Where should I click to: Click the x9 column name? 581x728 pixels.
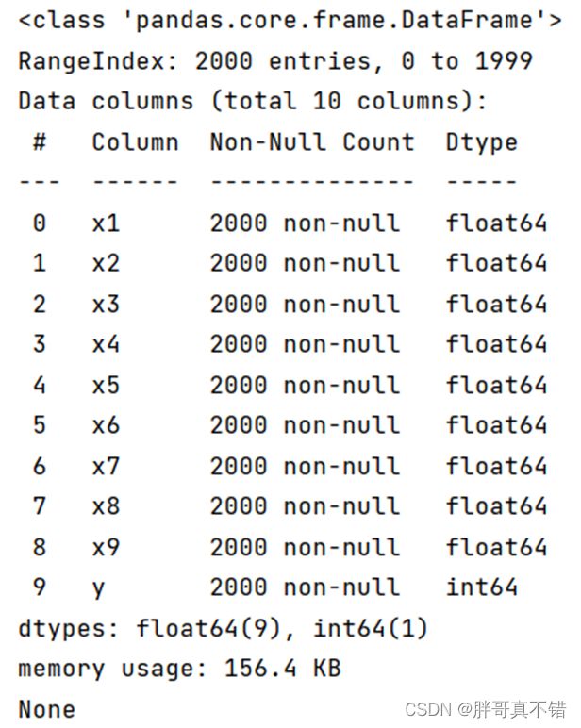[106, 547]
